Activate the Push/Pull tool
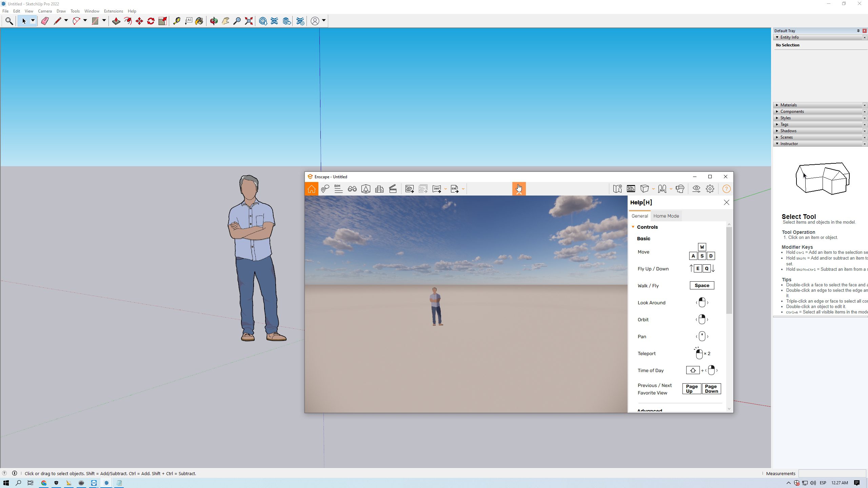This screenshot has width=868, height=488. [x=116, y=21]
